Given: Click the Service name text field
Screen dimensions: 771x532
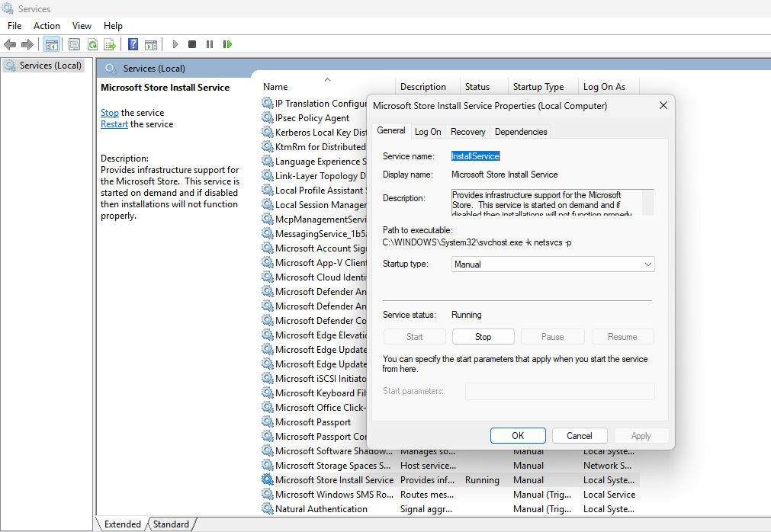Looking at the screenshot, I should pos(475,156).
